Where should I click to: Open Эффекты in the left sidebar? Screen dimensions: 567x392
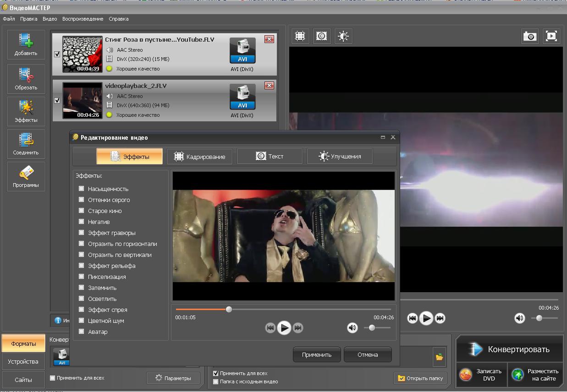(x=26, y=111)
